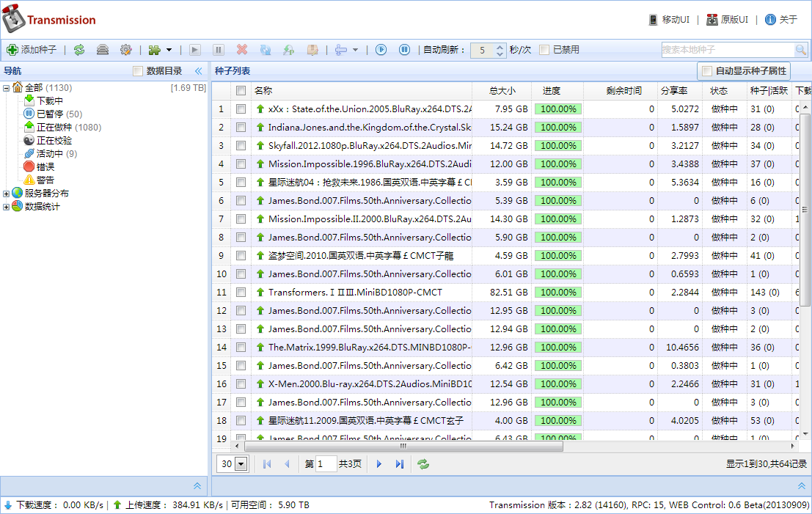Go to the first page icon

(x=267, y=464)
